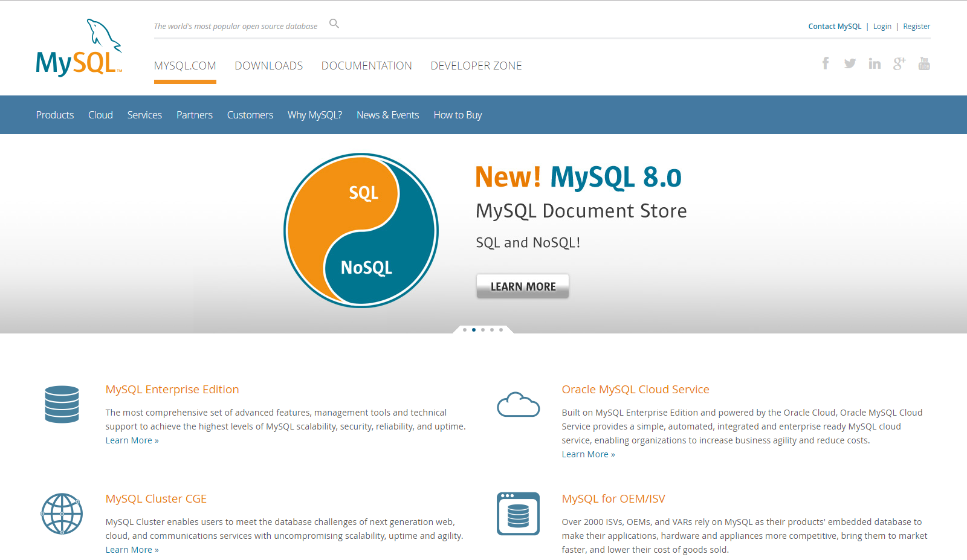This screenshot has height=560, width=967.
Task: Open the News & Events menu item
Action: click(387, 115)
